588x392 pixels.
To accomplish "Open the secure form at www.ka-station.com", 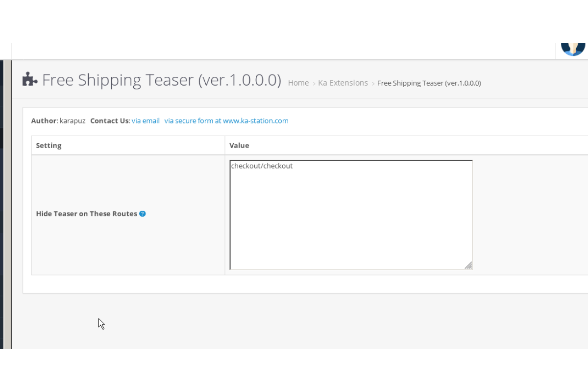I will point(226,121).
